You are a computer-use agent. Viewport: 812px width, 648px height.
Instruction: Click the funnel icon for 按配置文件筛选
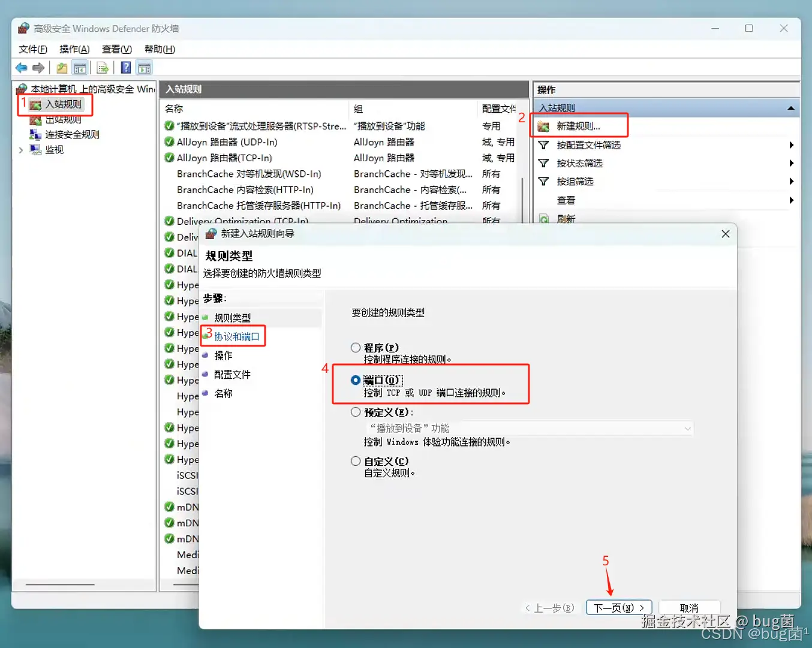click(543, 145)
